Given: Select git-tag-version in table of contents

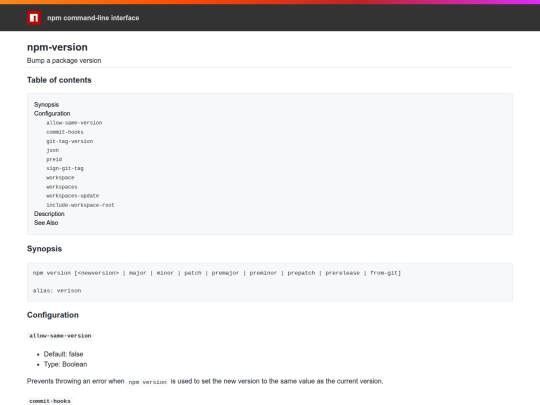Looking at the screenshot, I should 70,141.
